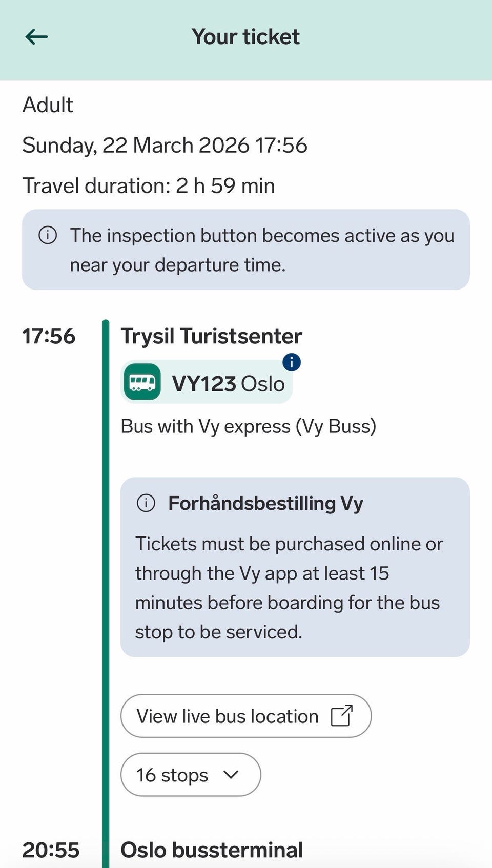The height and width of the screenshot is (868, 492).
Task: Click the green bus icon
Action: (x=142, y=382)
